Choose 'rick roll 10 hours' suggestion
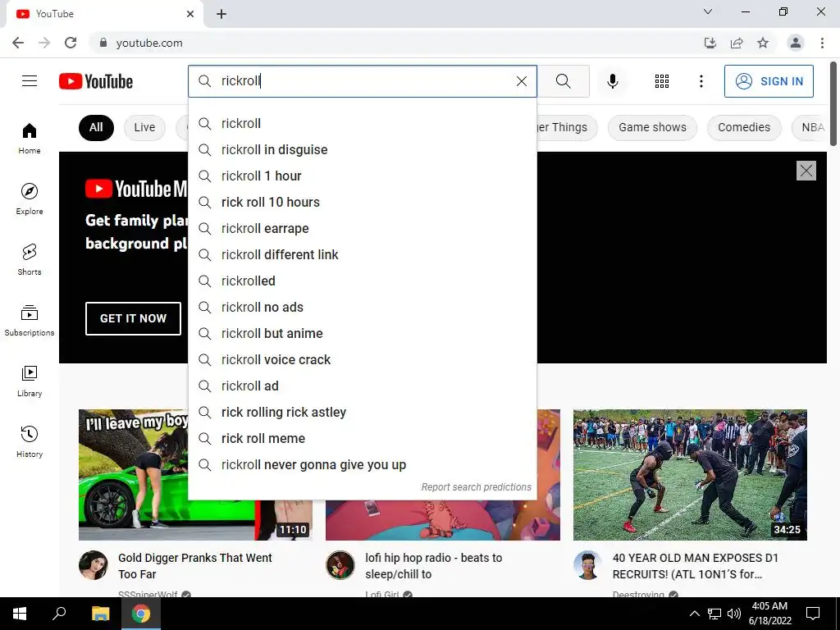Viewport: 840px width, 630px height. tap(362, 202)
